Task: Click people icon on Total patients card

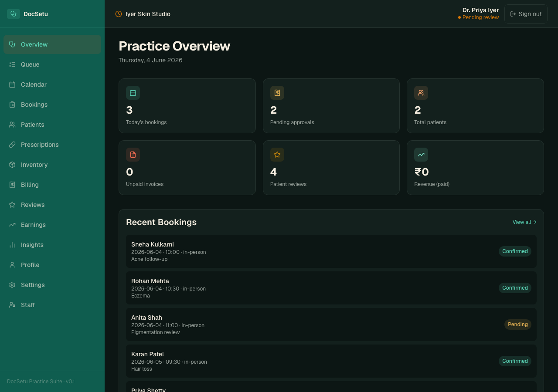Action: (x=421, y=93)
